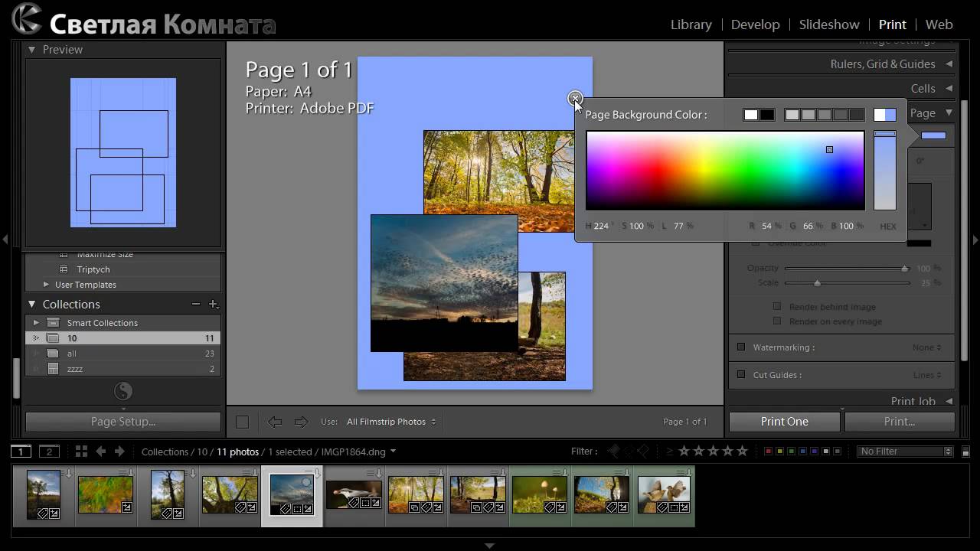Filter by five-star rating
The height and width of the screenshot is (551, 980).
[742, 452]
